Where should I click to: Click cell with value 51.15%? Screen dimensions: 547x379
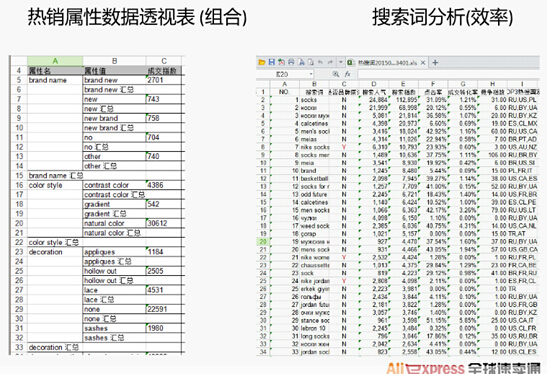pyautogui.click(x=433, y=320)
